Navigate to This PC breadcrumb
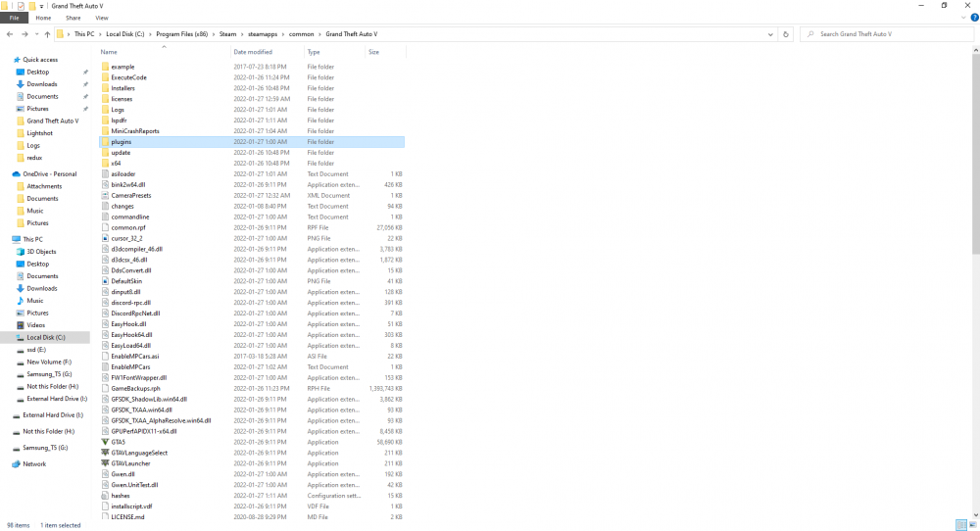 (x=84, y=34)
